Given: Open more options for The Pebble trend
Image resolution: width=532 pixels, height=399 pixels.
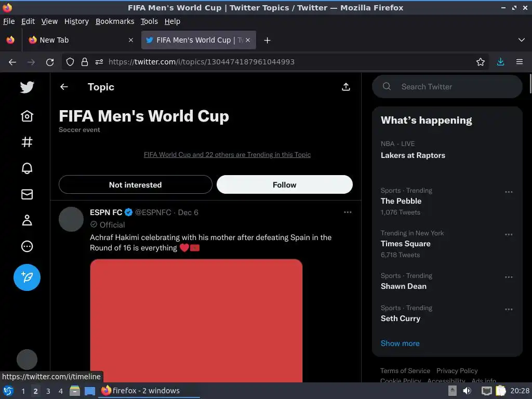Looking at the screenshot, I should 508,192.
